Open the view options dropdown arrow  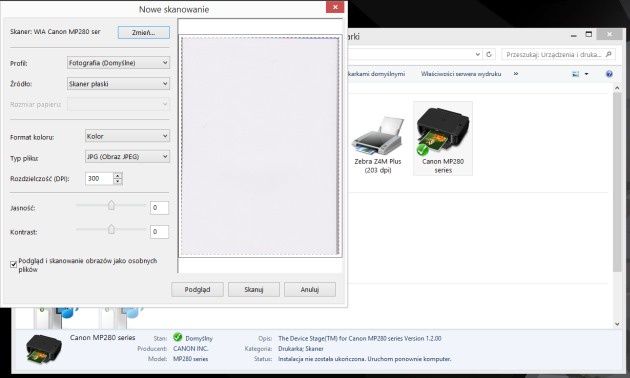click(586, 74)
